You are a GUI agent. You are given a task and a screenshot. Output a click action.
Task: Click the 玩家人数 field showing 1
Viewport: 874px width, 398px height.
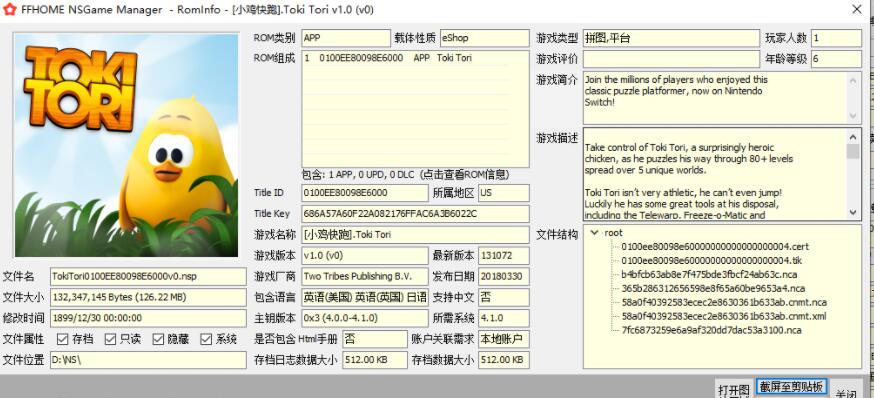(836, 38)
